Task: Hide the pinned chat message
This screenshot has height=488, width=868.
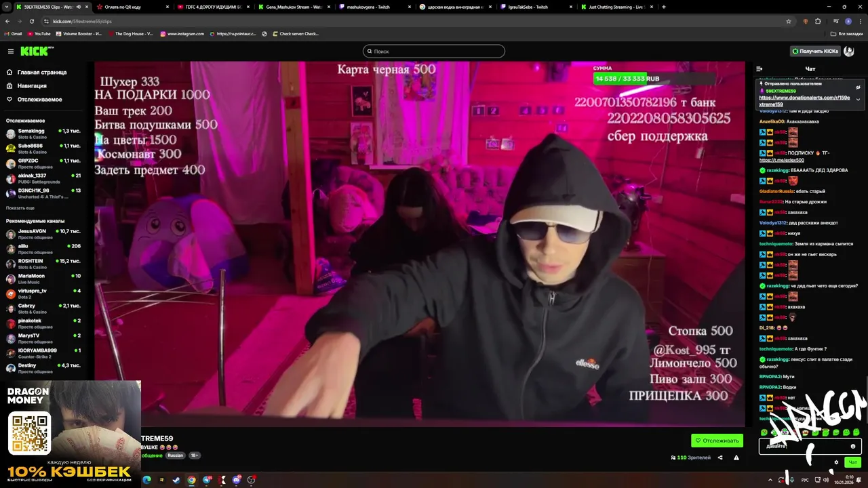Action: tap(858, 87)
